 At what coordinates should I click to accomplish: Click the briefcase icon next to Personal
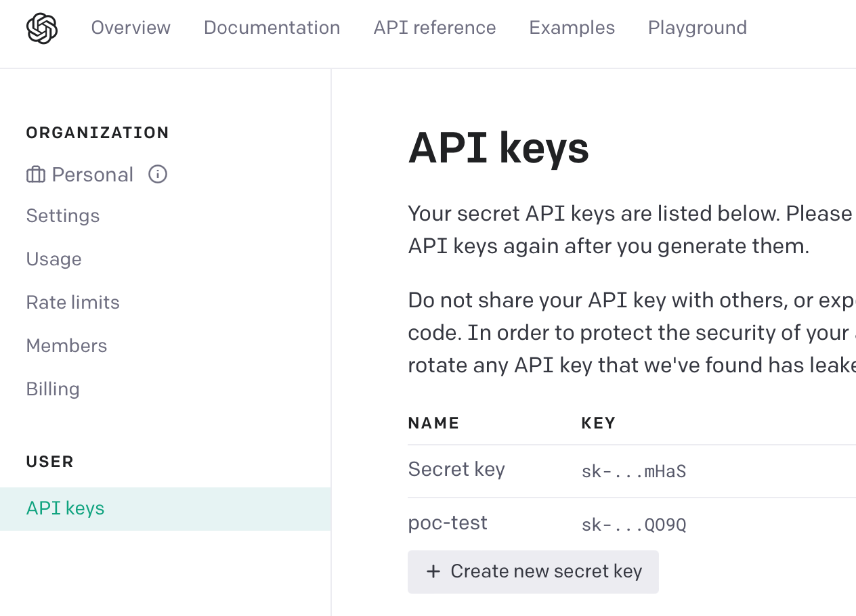coord(36,175)
